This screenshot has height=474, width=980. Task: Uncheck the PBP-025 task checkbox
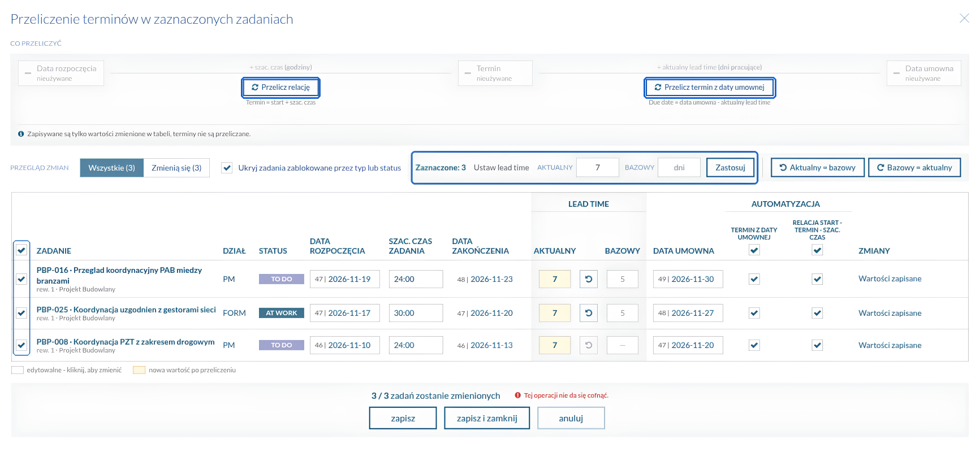tap(21, 312)
